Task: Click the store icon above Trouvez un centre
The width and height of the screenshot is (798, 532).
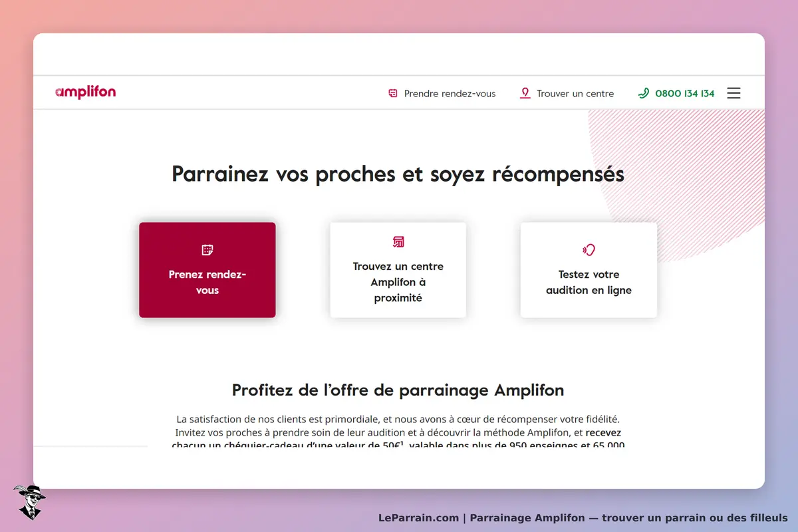Action: pos(398,241)
